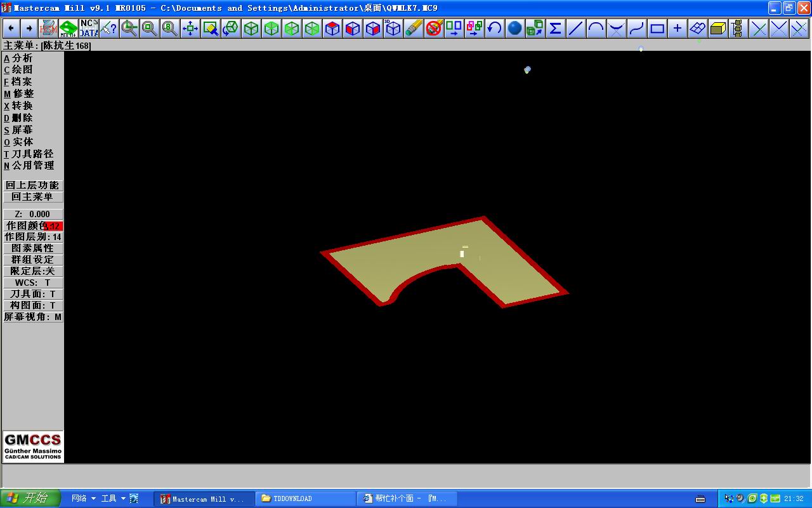Click the red 作图颜色 color swatch
This screenshot has height=508, width=812.
click(x=53, y=226)
